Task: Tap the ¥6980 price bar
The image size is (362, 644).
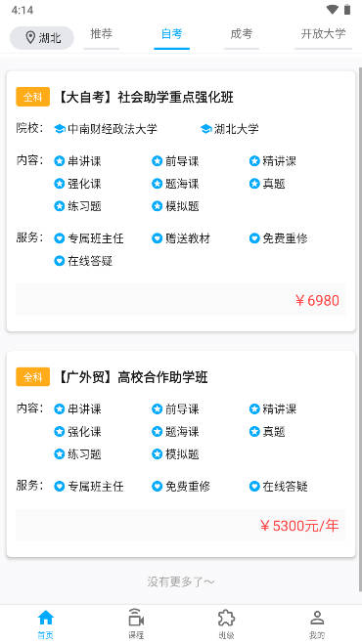Action: (181, 299)
